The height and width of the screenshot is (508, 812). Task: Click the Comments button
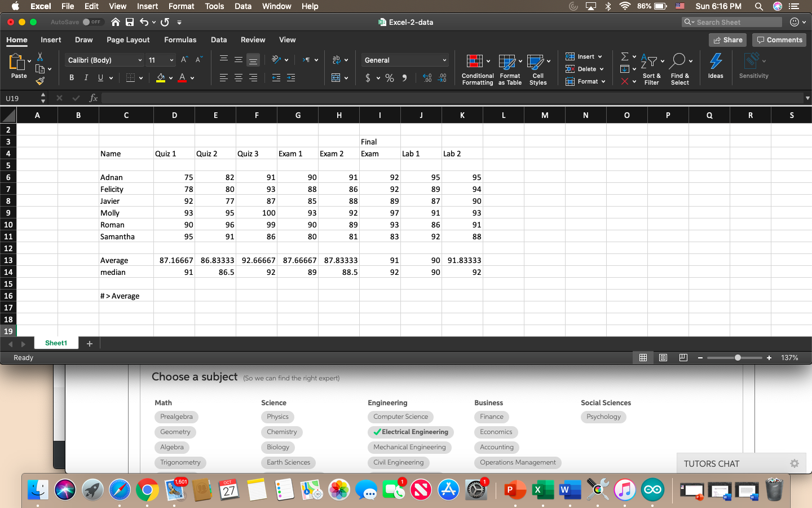(779, 40)
